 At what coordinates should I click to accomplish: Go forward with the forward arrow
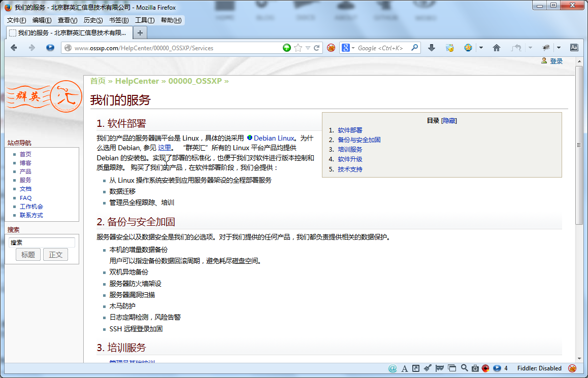pos(32,48)
